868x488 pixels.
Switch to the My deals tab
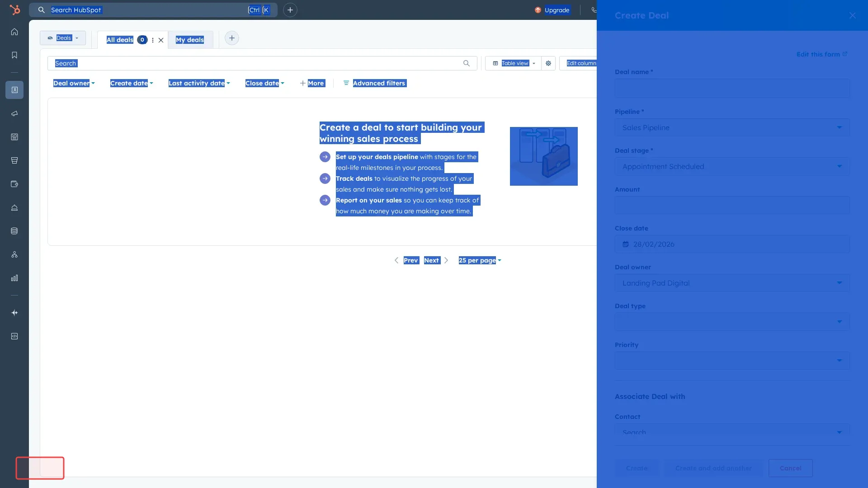click(190, 40)
